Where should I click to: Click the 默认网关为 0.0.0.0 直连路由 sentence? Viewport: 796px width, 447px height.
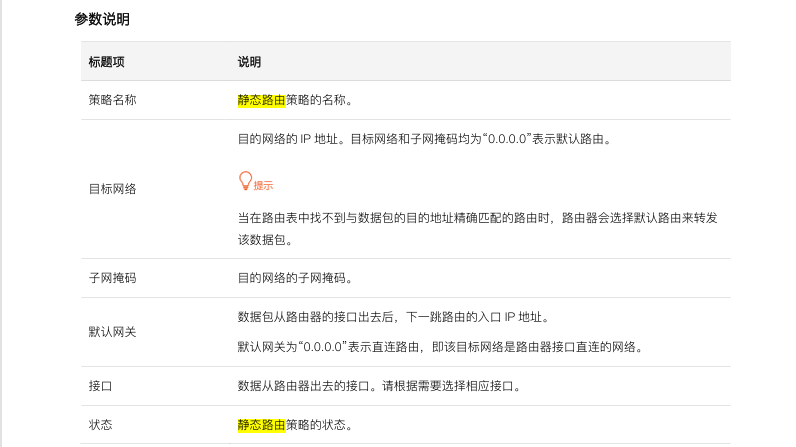point(439,347)
